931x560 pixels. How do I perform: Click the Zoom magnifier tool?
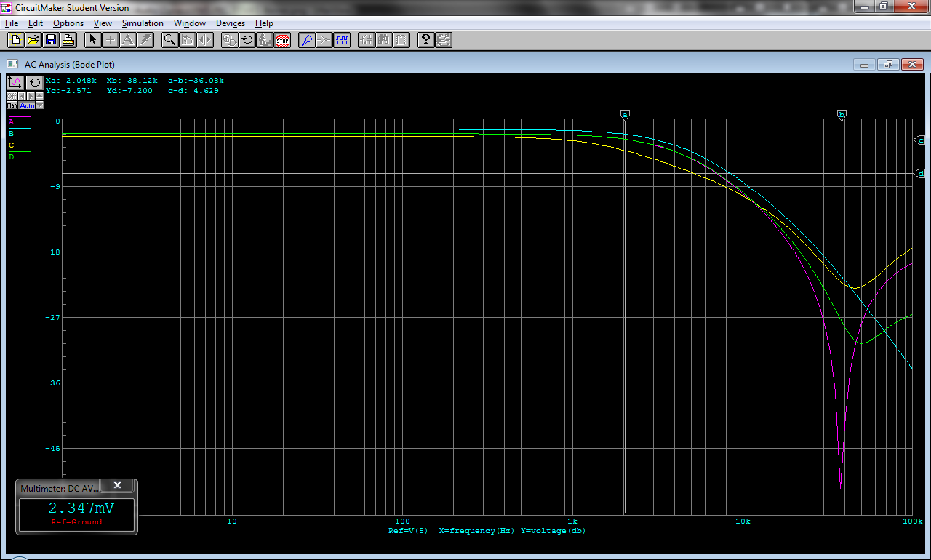pyautogui.click(x=169, y=40)
